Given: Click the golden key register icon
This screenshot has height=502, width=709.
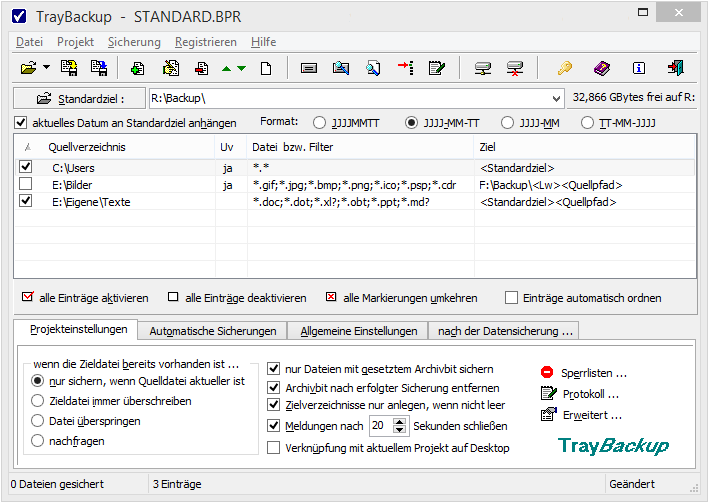Looking at the screenshot, I should click(564, 68).
